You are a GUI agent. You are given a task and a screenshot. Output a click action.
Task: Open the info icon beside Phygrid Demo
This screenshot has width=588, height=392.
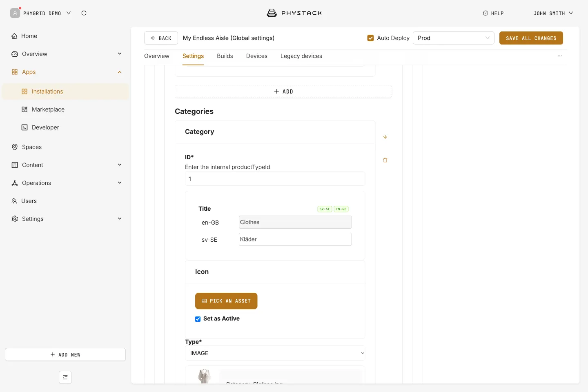(84, 13)
